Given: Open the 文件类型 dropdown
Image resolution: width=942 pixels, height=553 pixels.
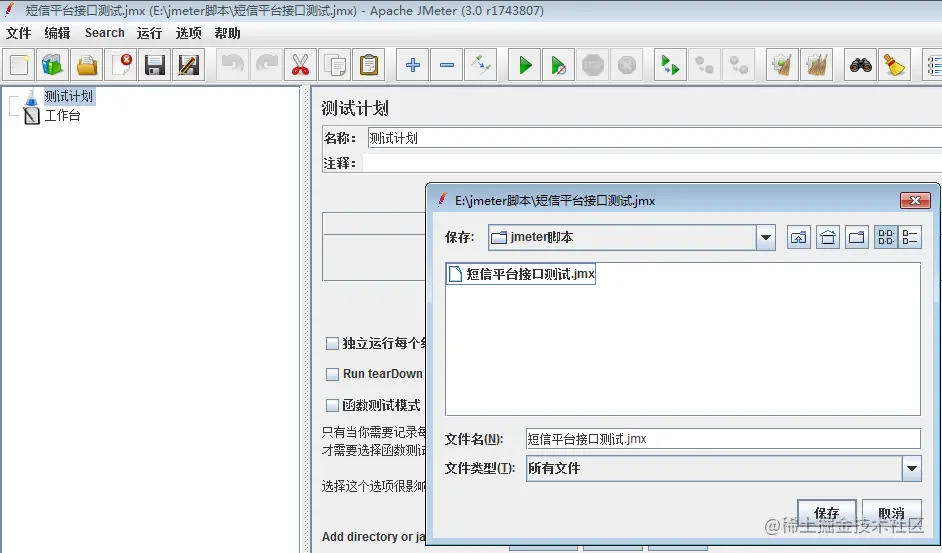Looking at the screenshot, I should (x=911, y=468).
